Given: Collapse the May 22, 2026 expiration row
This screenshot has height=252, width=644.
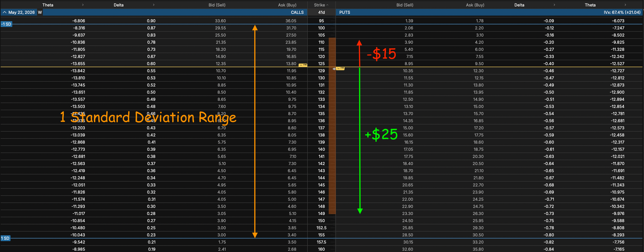Looking at the screenshot, I should click(5, 12).
